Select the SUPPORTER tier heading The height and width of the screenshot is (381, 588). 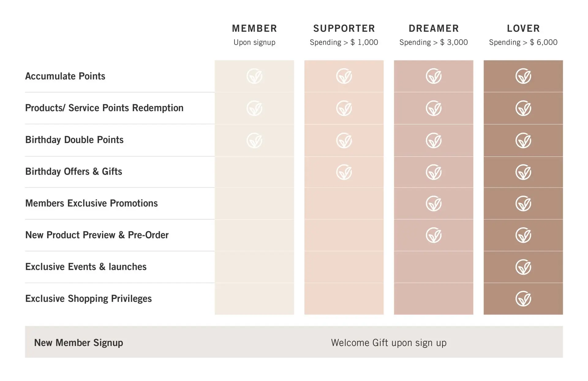(x=344, y=28)
